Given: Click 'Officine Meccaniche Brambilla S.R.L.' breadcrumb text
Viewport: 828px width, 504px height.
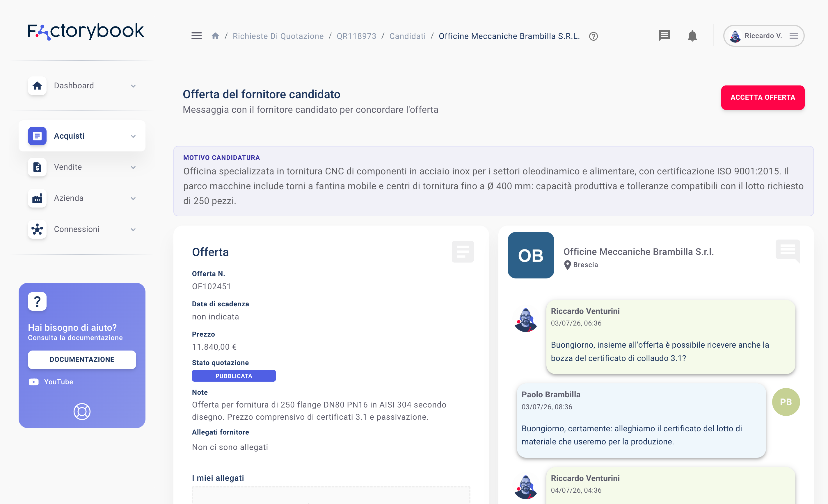Looking at the screenshot, I should [x=509, y=36].
